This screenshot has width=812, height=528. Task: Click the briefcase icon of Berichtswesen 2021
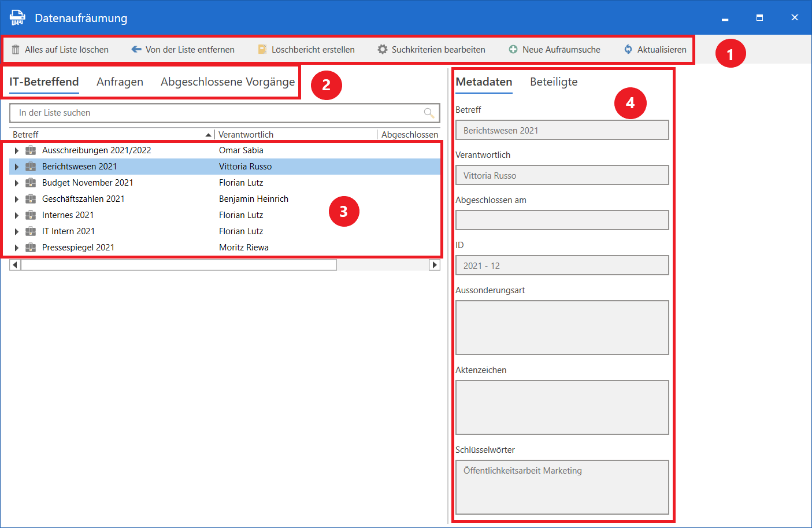tap(31, 167)
